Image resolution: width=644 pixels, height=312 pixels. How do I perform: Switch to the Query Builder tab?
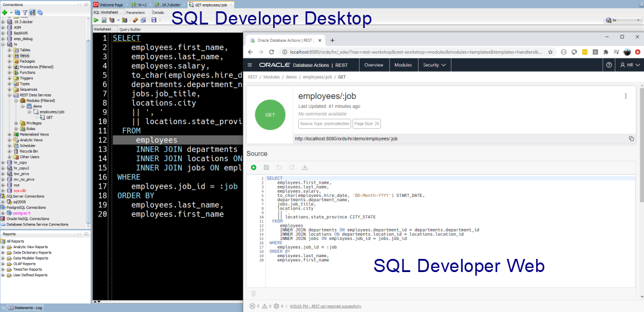click(x=130, y=30)
